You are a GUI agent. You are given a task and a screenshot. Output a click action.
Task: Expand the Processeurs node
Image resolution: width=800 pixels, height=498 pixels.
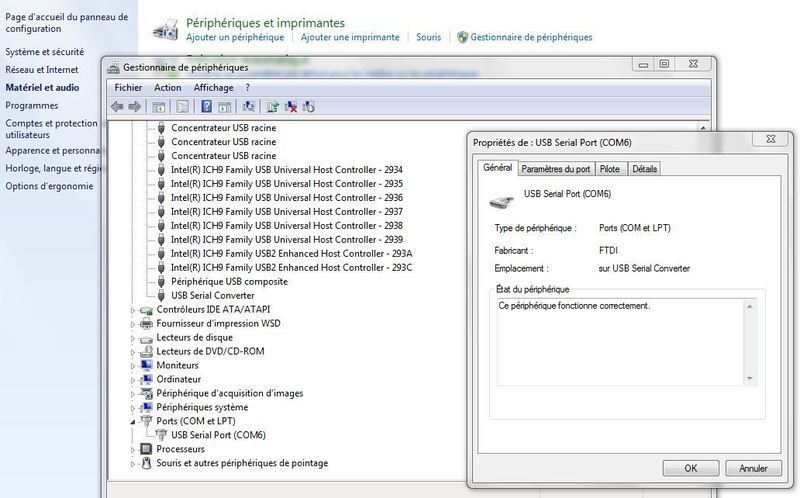pyautogui.click(x=133, y=450)
